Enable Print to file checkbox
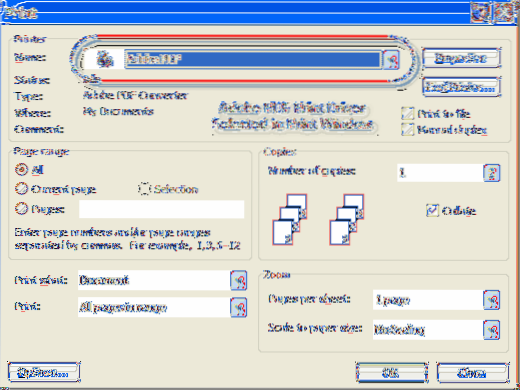The image size is (520, 390). point(408,114)
